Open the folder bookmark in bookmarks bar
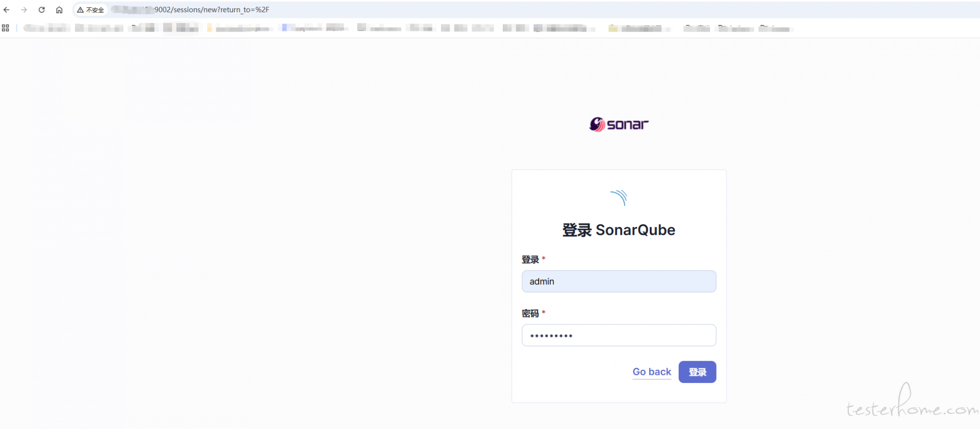This screenshot has height=429, width=980. [x=635, y=28]
